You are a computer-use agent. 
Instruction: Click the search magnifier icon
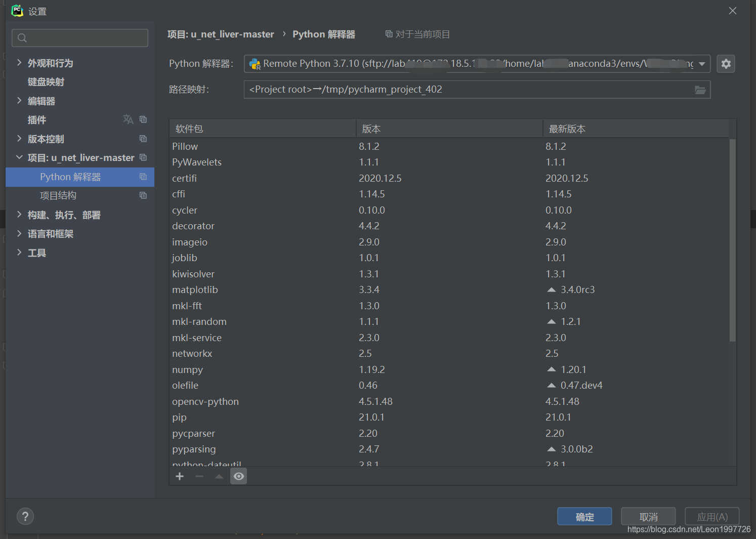(22, 38)
